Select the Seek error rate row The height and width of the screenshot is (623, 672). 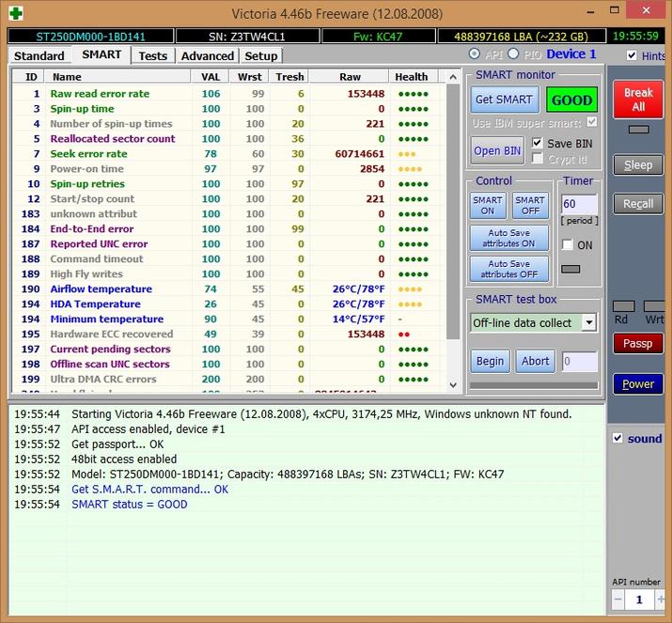pyautogui.click(x=229, y=153)
